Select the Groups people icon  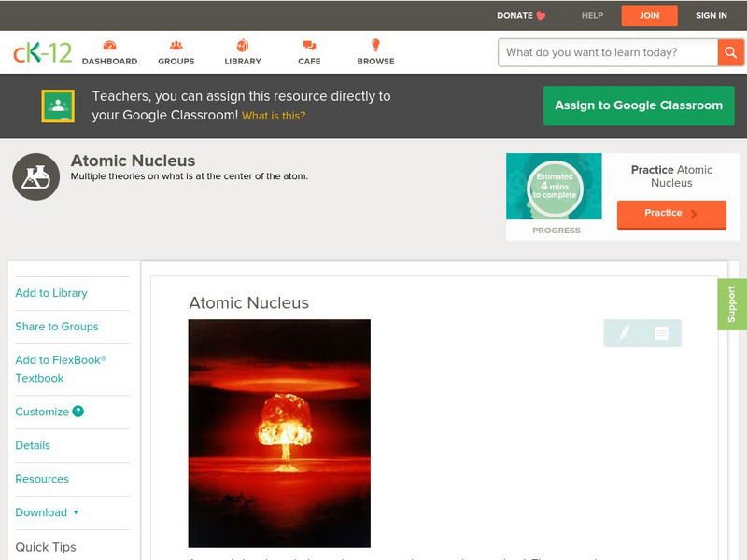pos(176,44)
